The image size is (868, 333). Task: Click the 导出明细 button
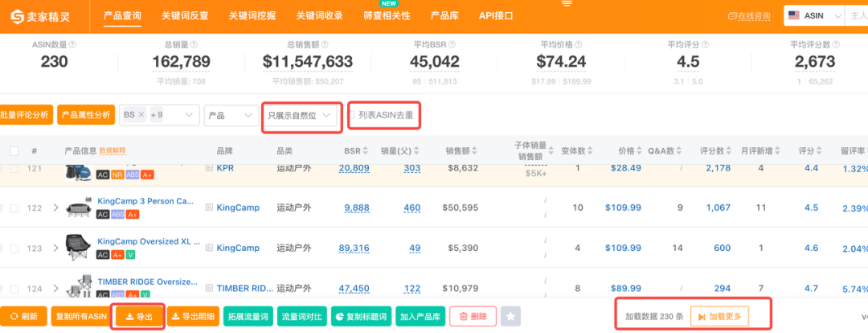(193, 316)
